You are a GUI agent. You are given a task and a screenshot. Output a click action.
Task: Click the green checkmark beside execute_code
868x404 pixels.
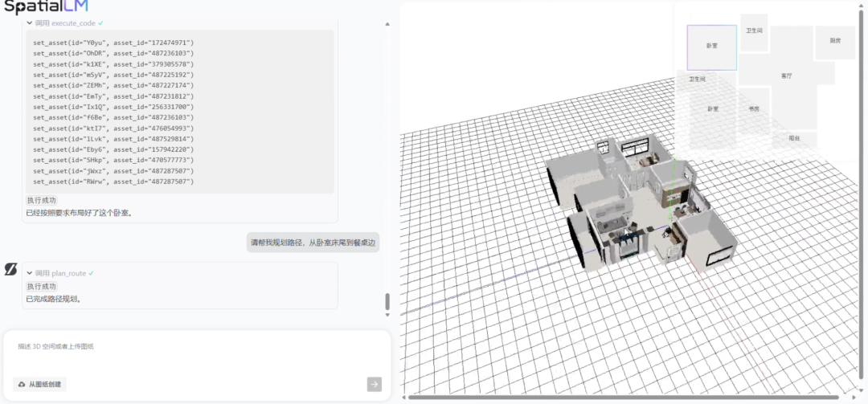tap(100, 23)
